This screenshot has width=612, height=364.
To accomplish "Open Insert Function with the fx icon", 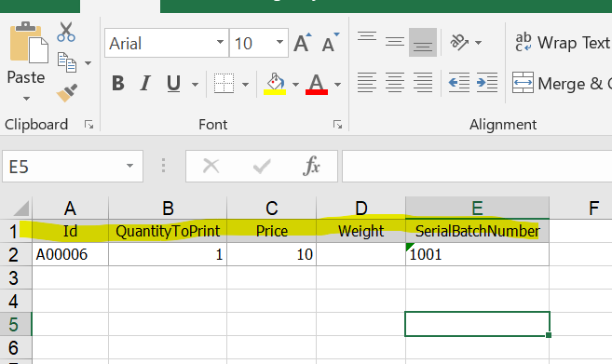I will click(311, 167).
